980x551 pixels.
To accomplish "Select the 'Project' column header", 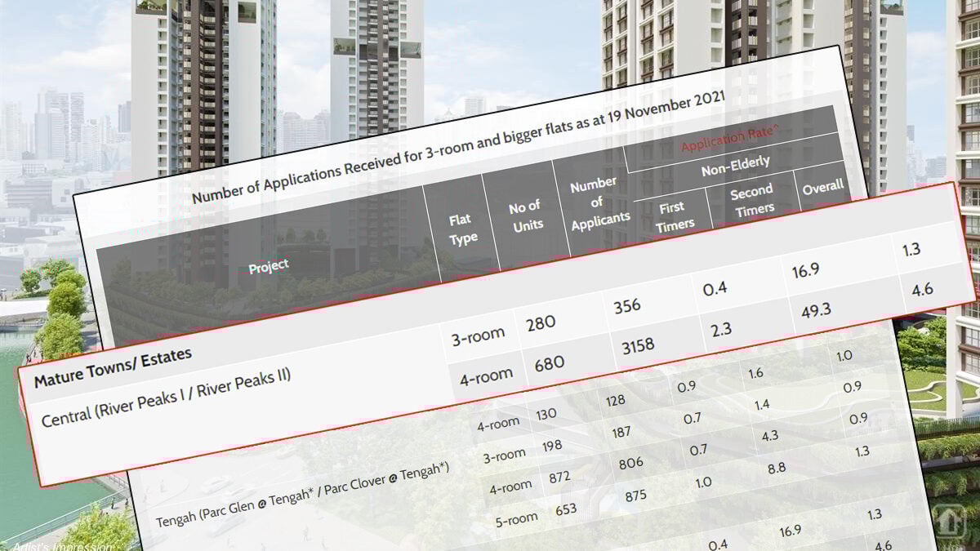I will click(269, 265).
